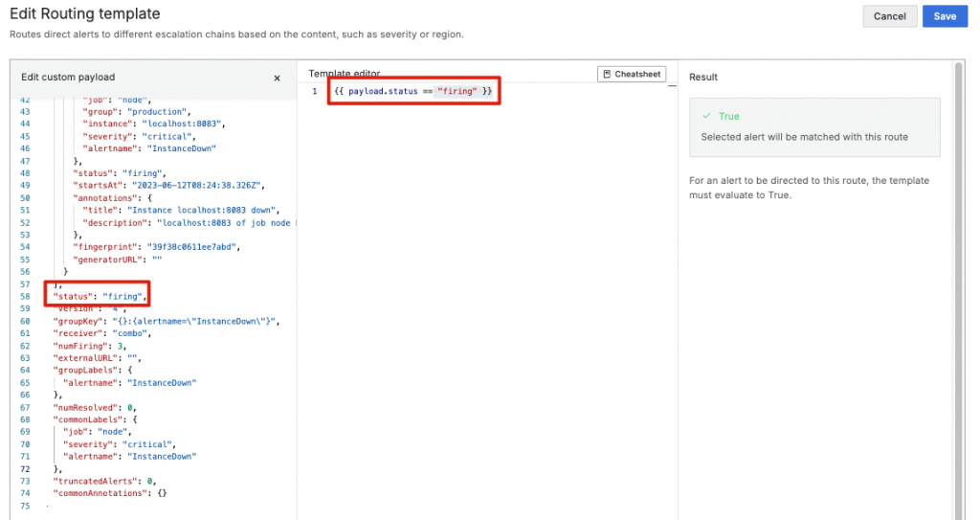Click line number 72 in the payload gutter

coord(25,468)
